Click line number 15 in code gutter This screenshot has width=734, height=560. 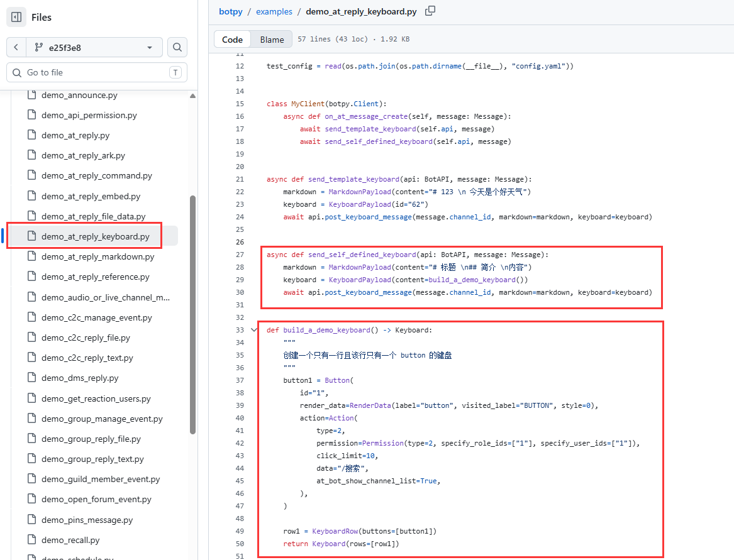[240, 104]
